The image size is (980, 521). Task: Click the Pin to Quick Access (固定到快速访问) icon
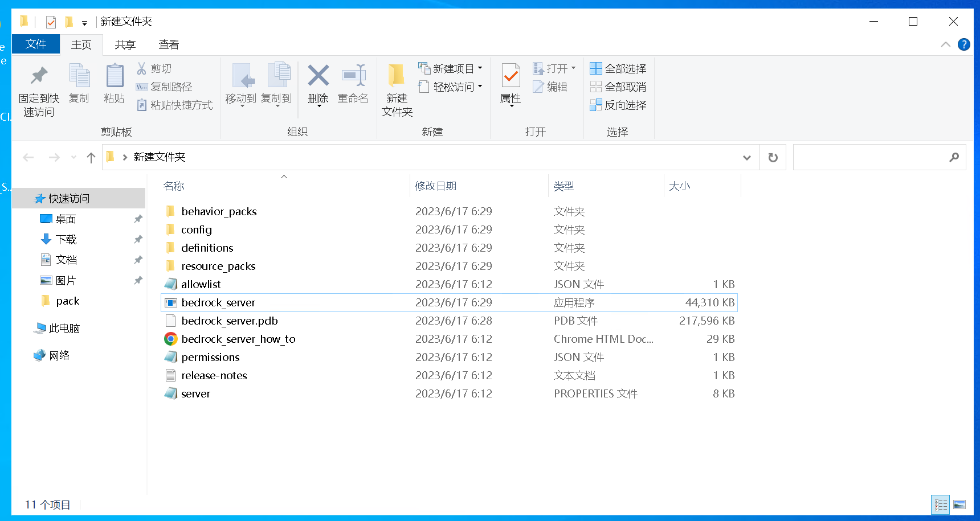coord(39,76)
